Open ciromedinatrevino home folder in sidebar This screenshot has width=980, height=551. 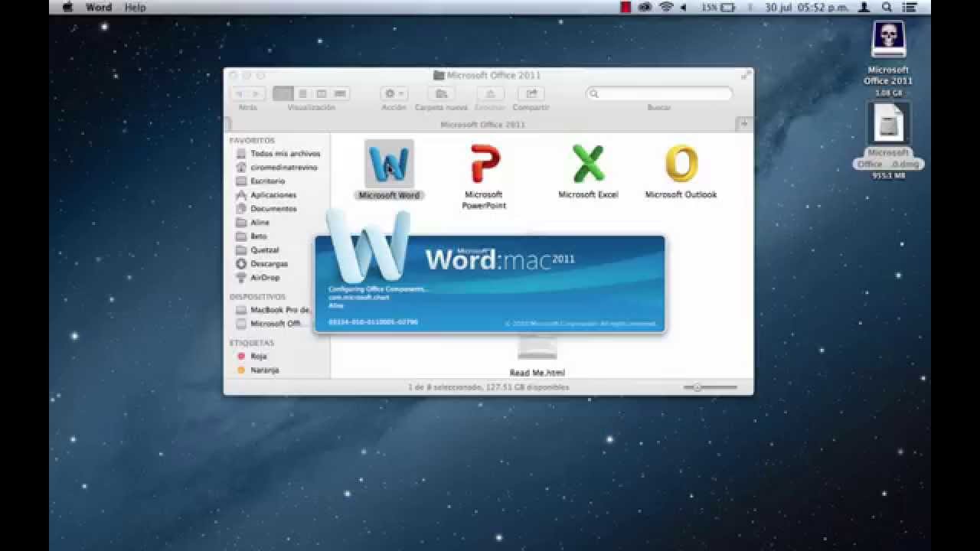pyautogui.click(x=276, y=168)
